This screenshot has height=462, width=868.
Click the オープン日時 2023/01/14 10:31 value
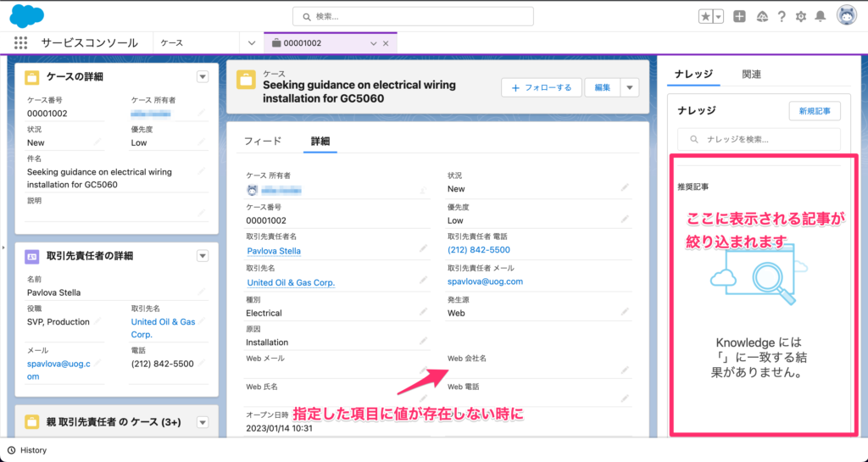[x=280, y=428]
